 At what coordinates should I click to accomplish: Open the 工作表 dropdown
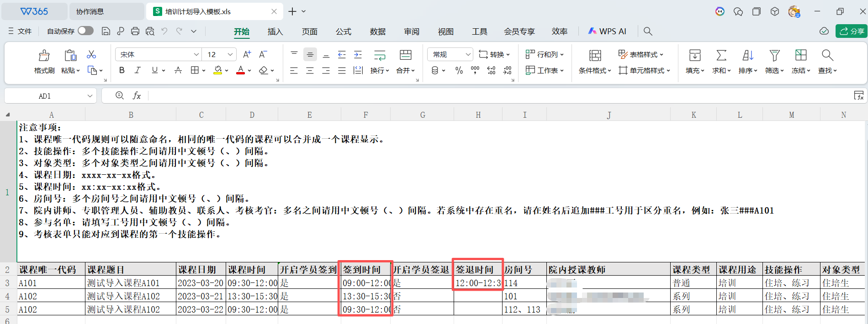(x=545, y=70)
